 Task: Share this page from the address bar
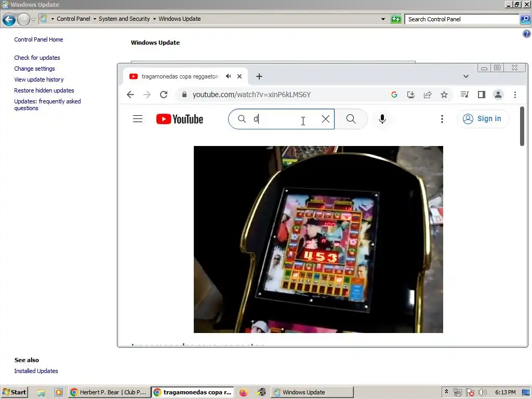pyautogui.click(x=428, y=95)
